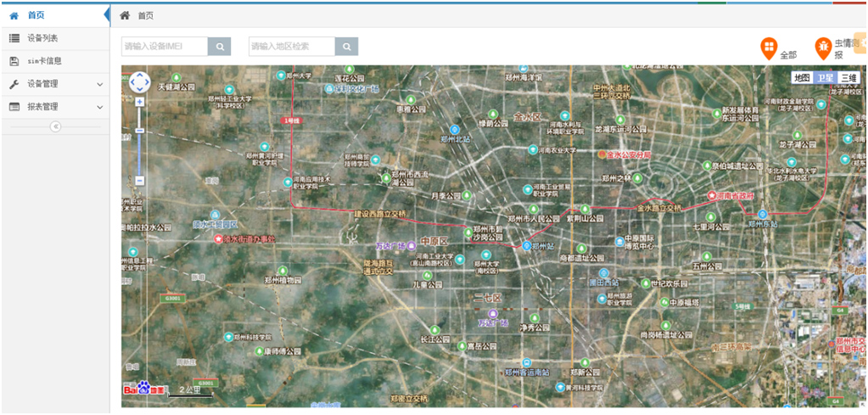Open sim卡信息 in the sidebar
The width and height of the screenshot is (868, 415).
click(x=44, y=61)
